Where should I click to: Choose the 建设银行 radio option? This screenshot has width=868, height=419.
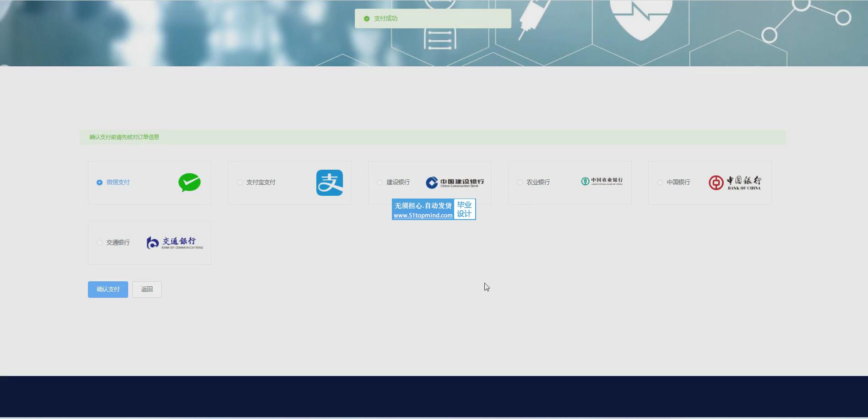[x=380, y=183]
